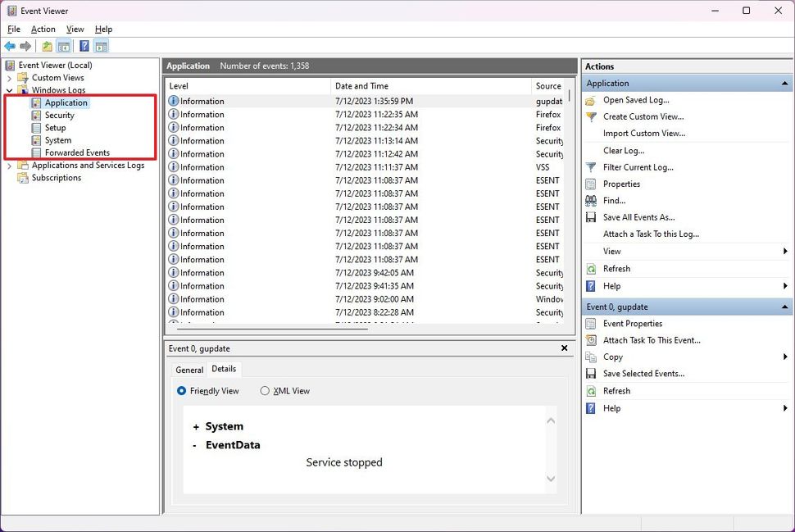Switch to the General tab
Image resolution: width=795 pixels, height=532 pixels.
pos(189,371)
